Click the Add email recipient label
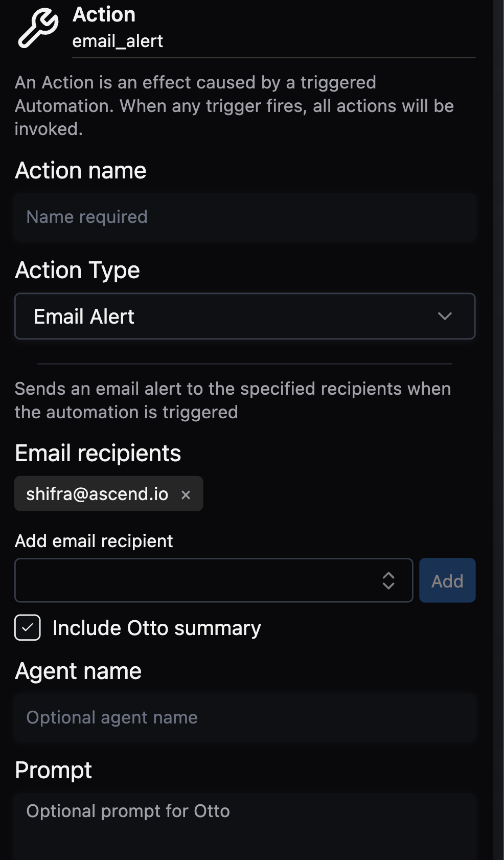 click(x=94, y=541)
